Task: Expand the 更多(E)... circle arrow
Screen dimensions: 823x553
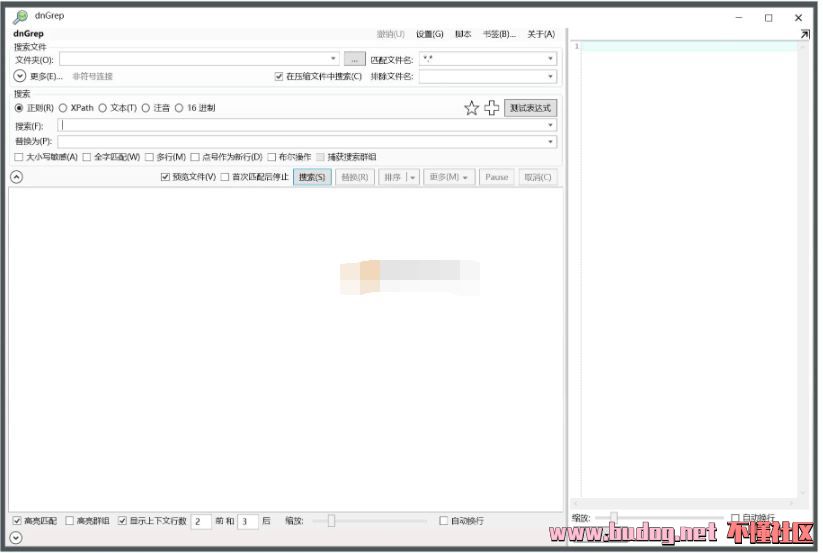Action: click(19, 77)
